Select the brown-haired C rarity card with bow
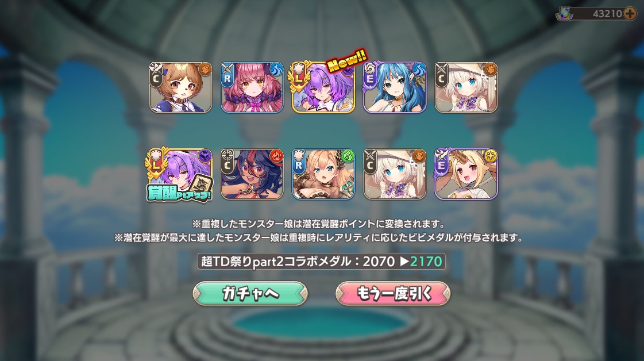The width and height of the screenshot is (644, 361). click(x=181, y=87)
